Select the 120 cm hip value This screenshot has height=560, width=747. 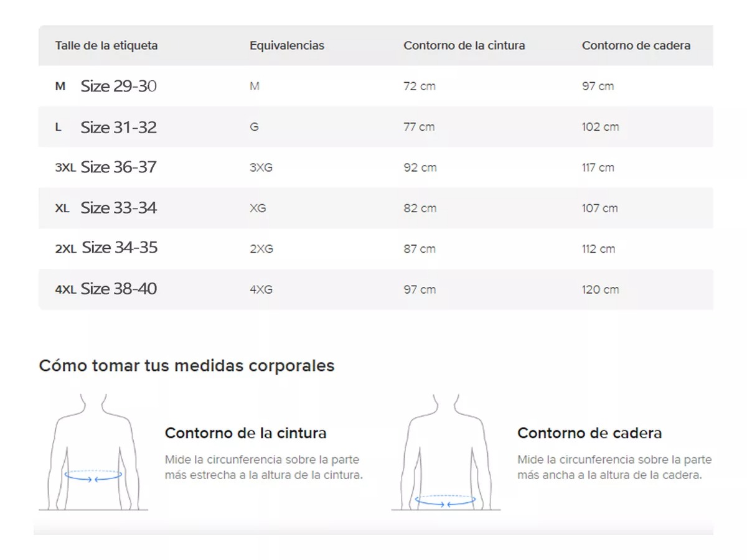coord(599,289)
